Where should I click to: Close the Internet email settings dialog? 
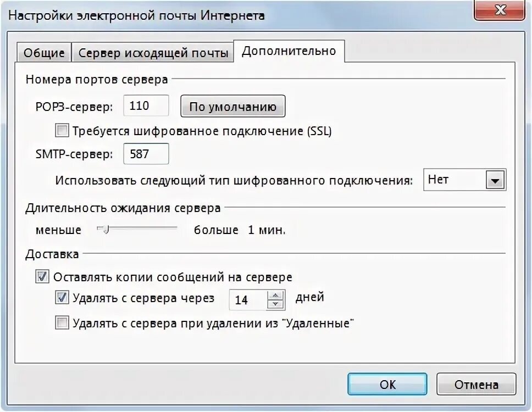[x=499, y=10]
